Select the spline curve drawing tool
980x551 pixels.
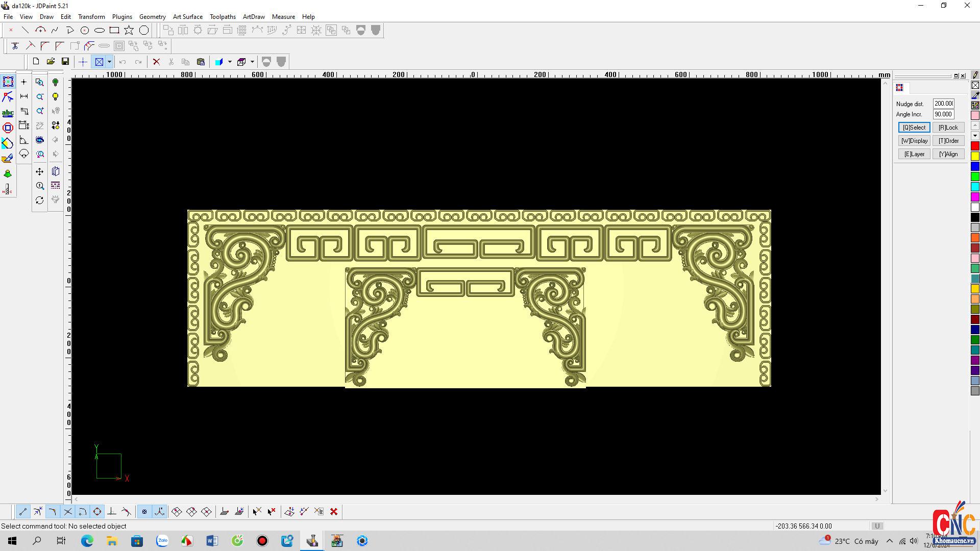coord(55,30)
